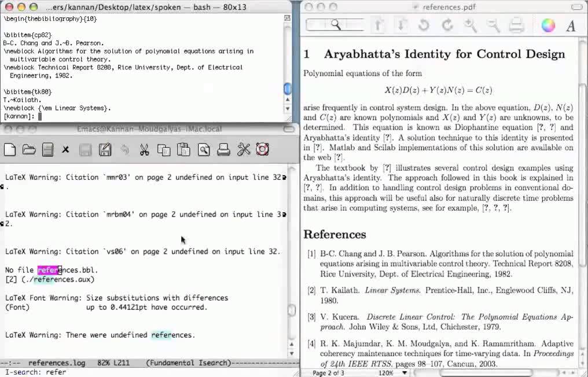Image resolution: width=588 pixels, height=377 pixels.
Task: Click the '82% L211' position indicator in mode line
Action: click(x=113, y=363)
